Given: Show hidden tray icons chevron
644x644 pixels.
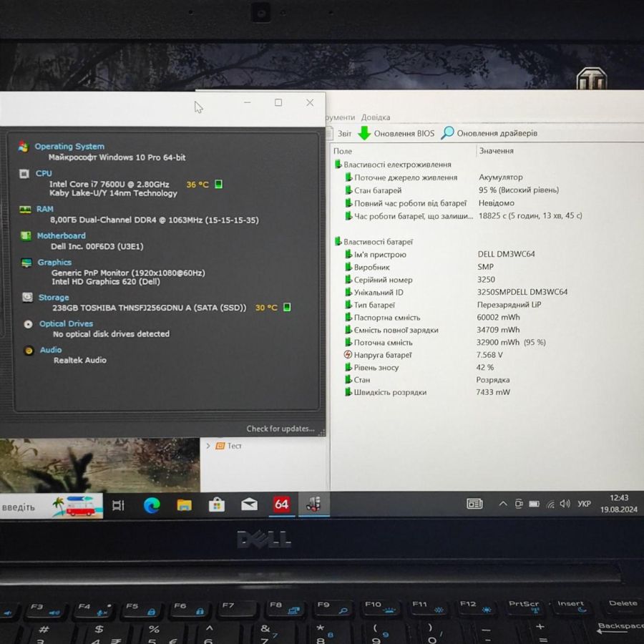Looking at the screenshot, I should (x=503, y=504).
